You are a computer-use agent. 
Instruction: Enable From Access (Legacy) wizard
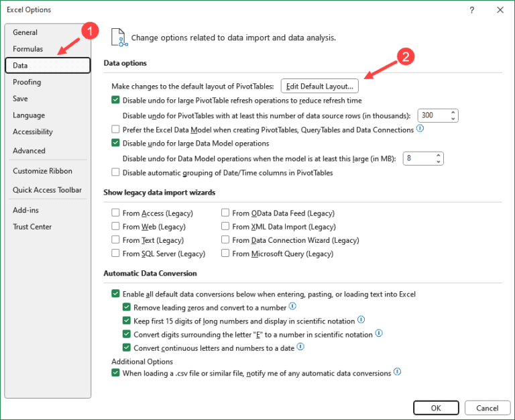point(115,213)
